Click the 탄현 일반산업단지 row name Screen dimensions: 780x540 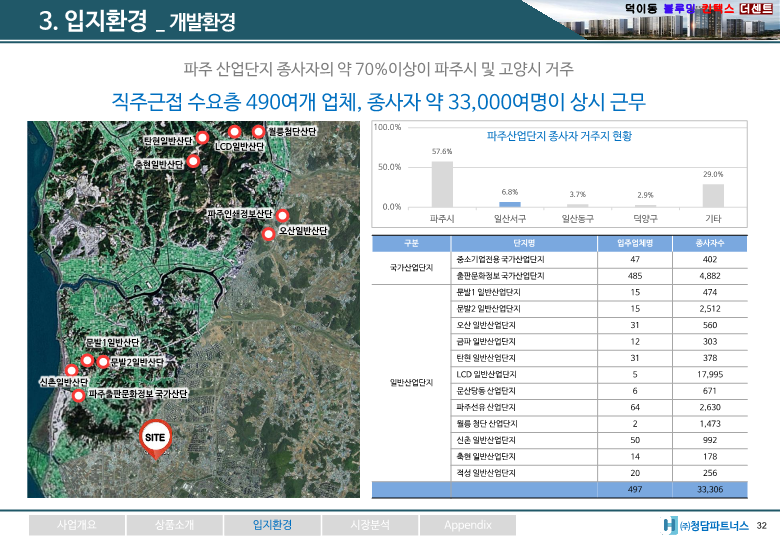pos(486,358)
